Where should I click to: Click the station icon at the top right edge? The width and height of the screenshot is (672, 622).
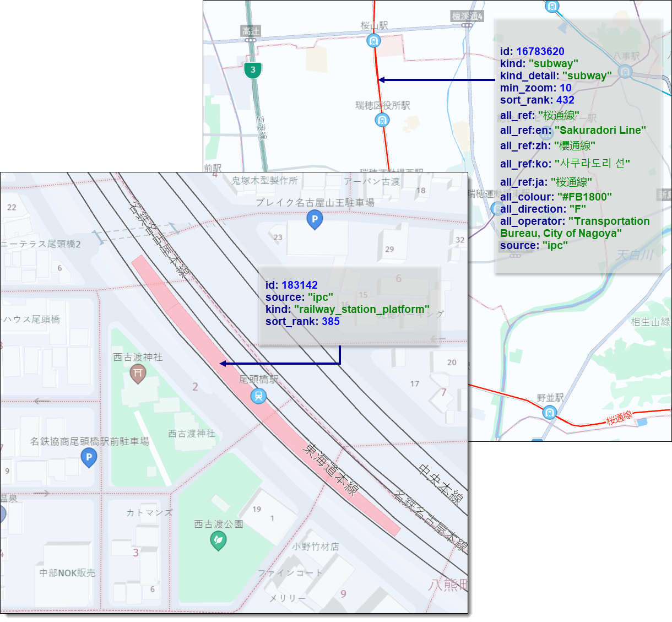pos(551,7)
